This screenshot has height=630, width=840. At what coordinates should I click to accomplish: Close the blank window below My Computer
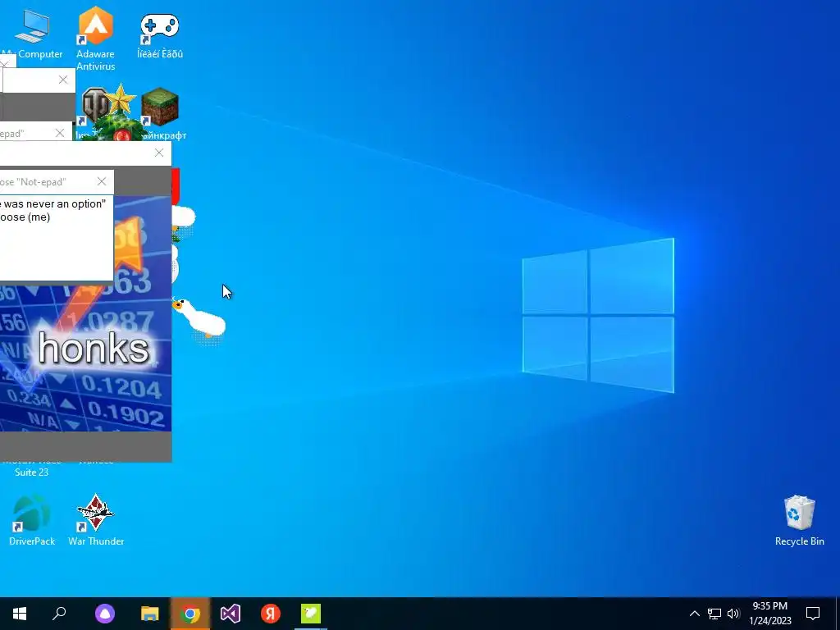pos(63,80)
